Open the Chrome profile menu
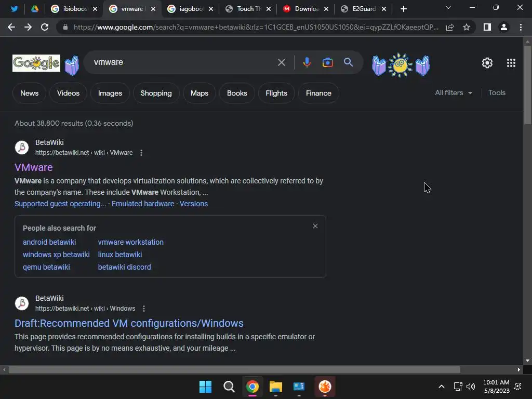 click(x=504, y=27)
